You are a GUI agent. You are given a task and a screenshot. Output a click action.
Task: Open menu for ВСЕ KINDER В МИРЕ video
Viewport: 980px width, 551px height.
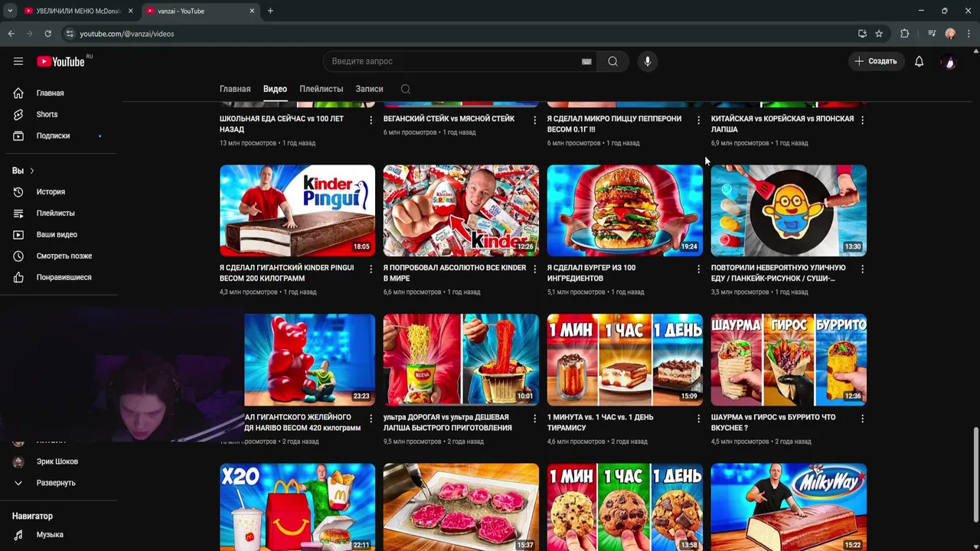(x=534, y=269)
